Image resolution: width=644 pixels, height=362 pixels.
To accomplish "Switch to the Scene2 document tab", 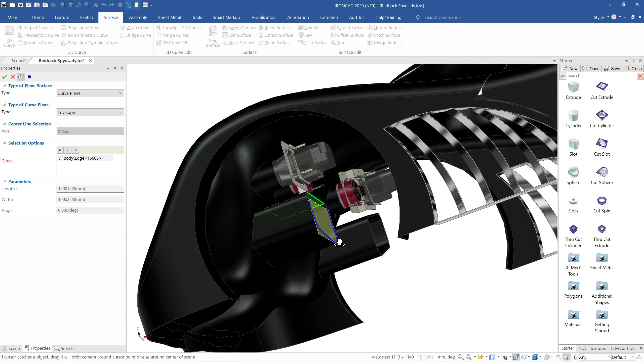I will 19,61.
